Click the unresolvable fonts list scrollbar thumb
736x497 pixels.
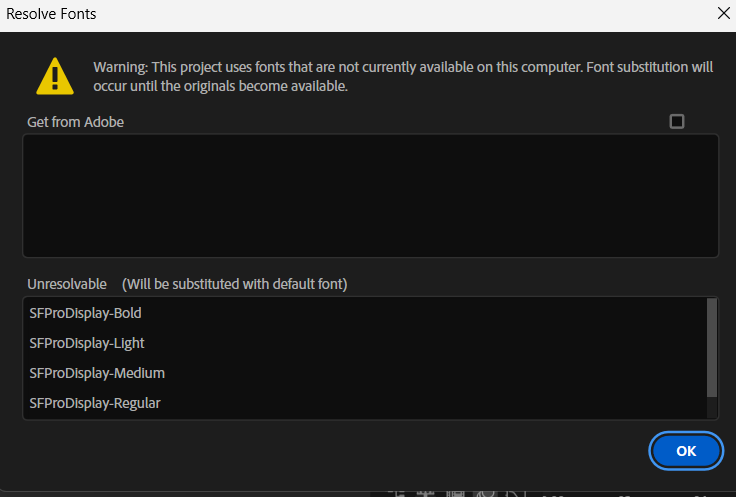click(x=712, y=345)
